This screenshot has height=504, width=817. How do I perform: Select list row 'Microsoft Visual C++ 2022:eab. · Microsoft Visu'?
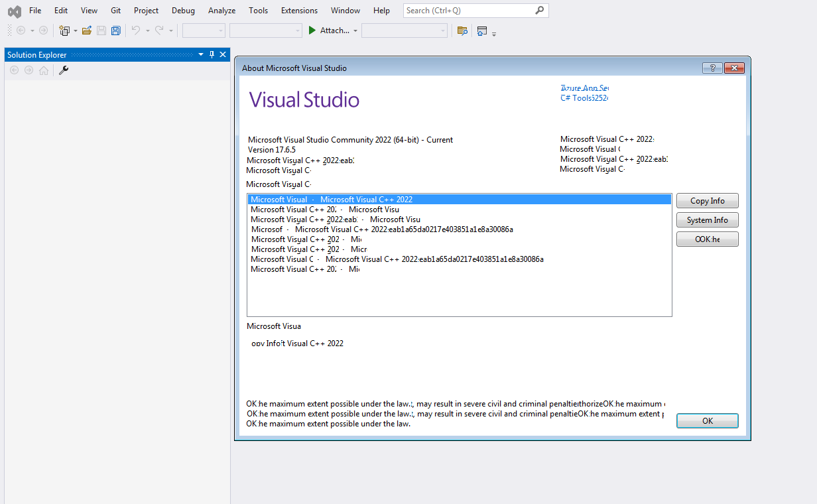pyautogui.click(x=460, y=220)
